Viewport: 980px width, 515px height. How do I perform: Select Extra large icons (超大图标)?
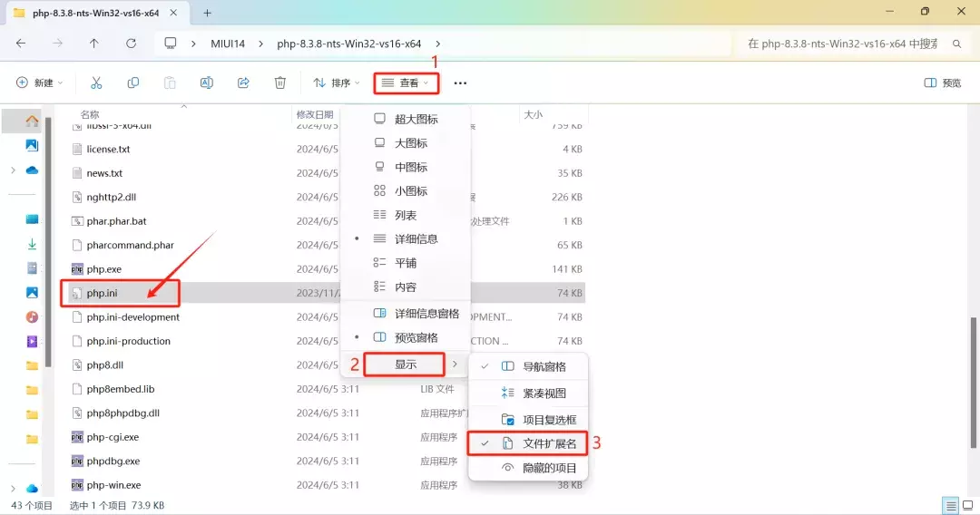click(x=405, y=120)
